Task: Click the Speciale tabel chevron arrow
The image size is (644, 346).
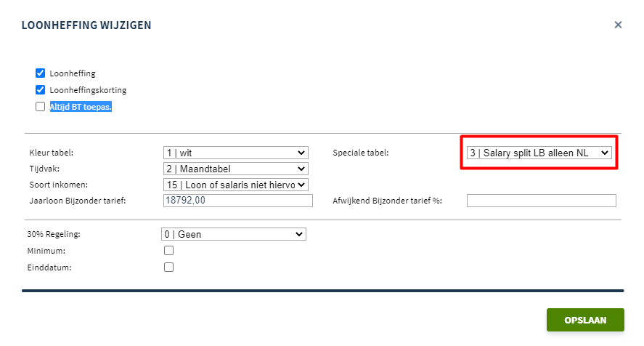Action: (x=605, y=153)
